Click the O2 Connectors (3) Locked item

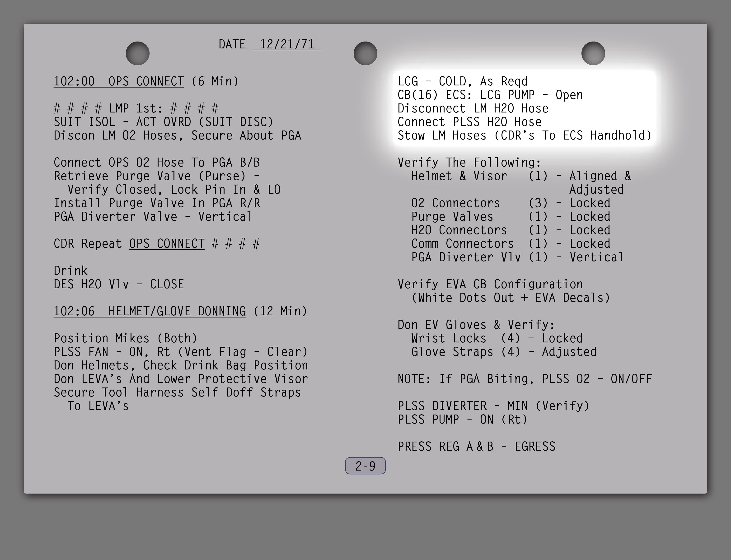511,203
